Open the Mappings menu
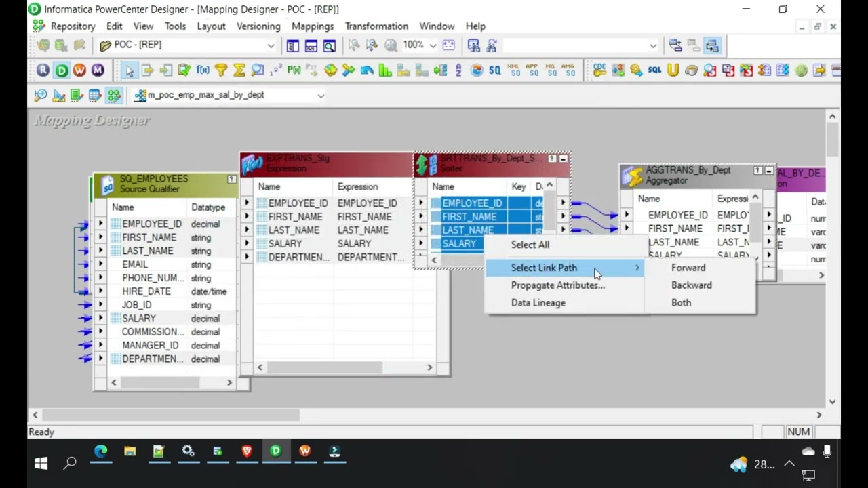Screen dimensions: 868x488 click(x=313, y=26)
